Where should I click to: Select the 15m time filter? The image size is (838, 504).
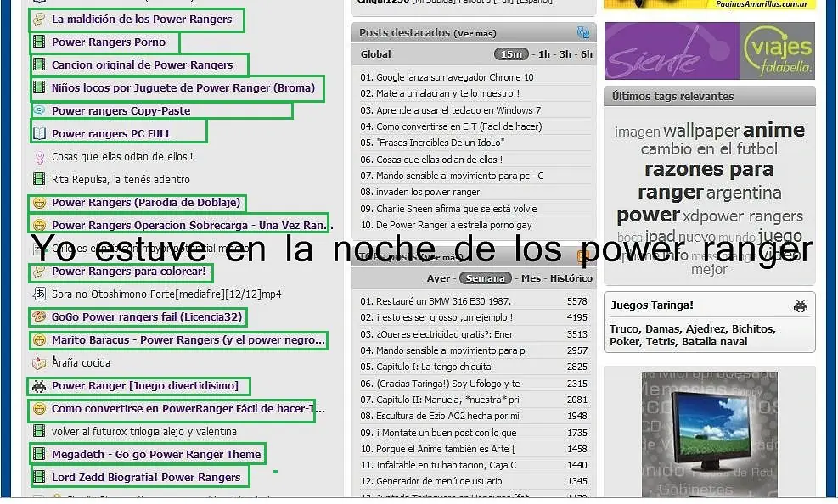(x=511, y=54)
